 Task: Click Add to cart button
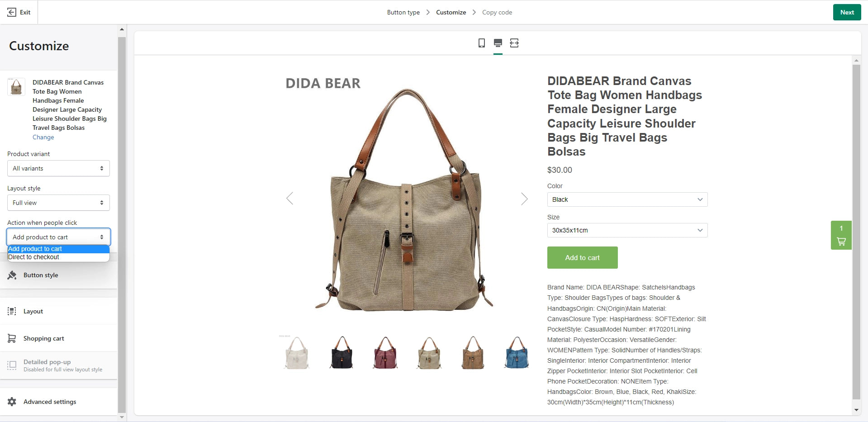click(x=583, y=258)
